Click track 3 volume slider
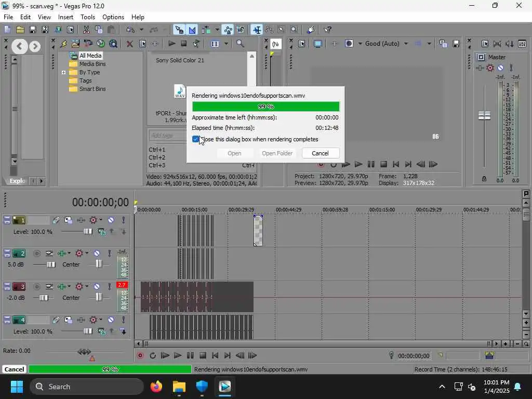532x399 pixels. [44, 298]
